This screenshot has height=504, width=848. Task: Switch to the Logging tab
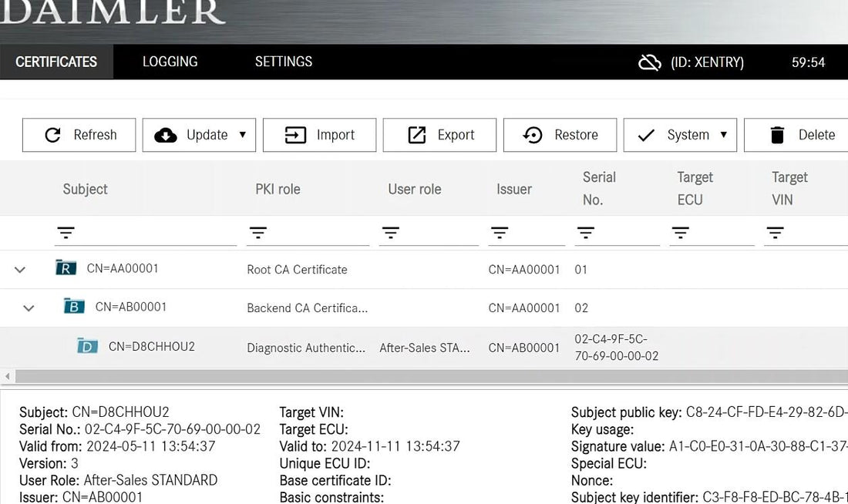(x=170, y=62)
